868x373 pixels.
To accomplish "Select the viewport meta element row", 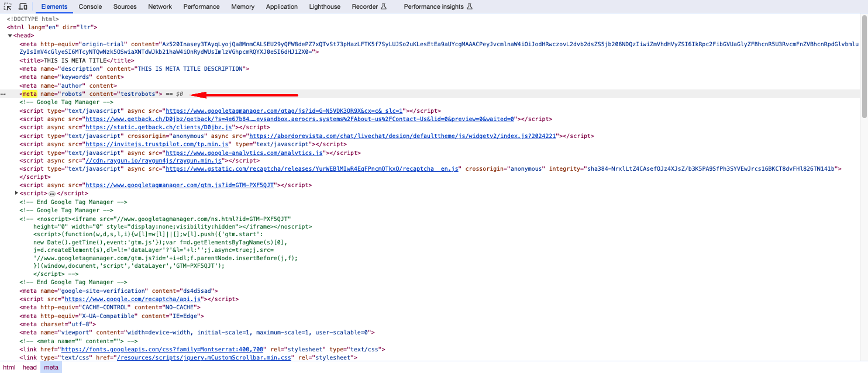I will 197,332.
